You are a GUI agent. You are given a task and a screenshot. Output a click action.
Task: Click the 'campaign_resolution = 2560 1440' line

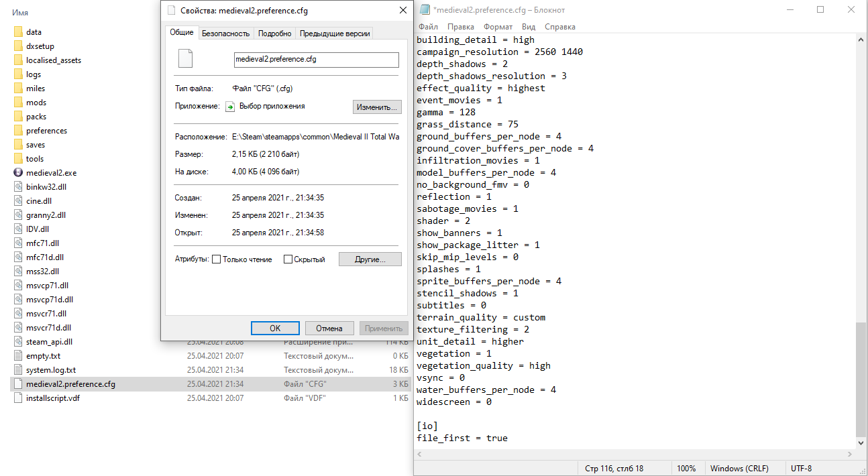[x=500, y=52]
